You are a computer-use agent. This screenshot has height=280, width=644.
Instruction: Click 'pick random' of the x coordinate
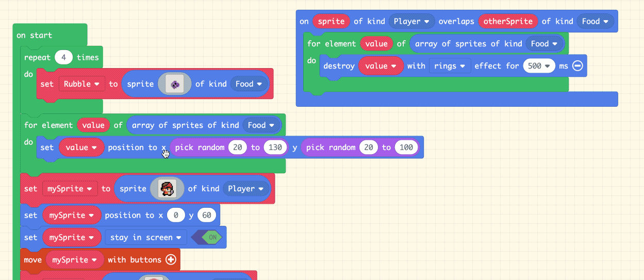click(200, 147)
